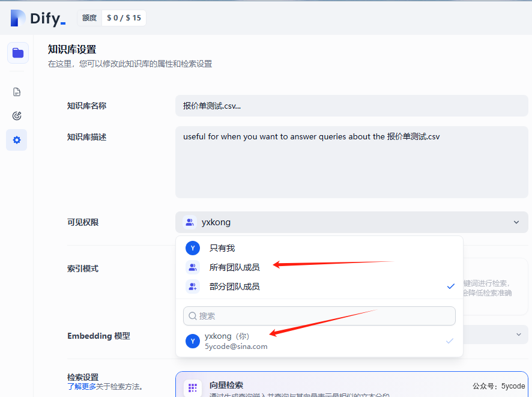Click the 搜索 member search field
Image resolution: width=532 pixels, height=397 pixels.
319,315
